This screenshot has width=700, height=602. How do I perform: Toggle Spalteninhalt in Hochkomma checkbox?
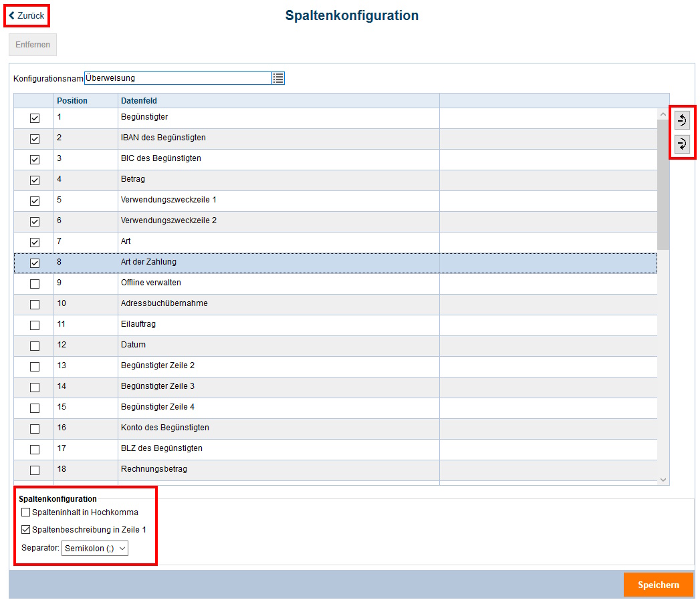click(26, 512)
